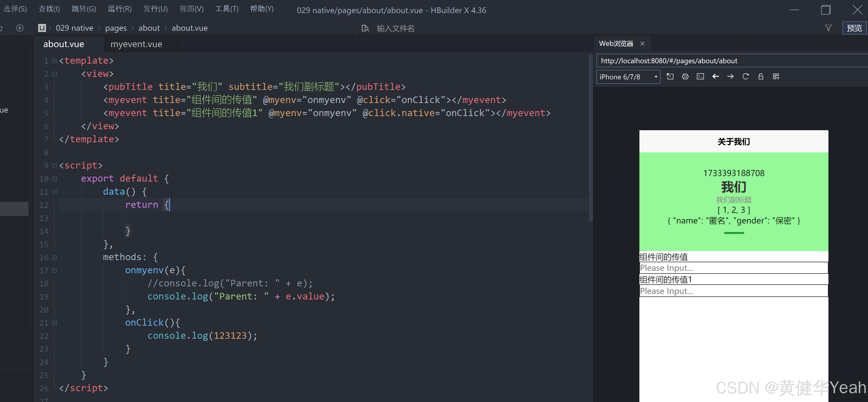Screen dimensions: 868x402
Task: Restore the HBuilder X window size
Action: click(x=826, y=10)
